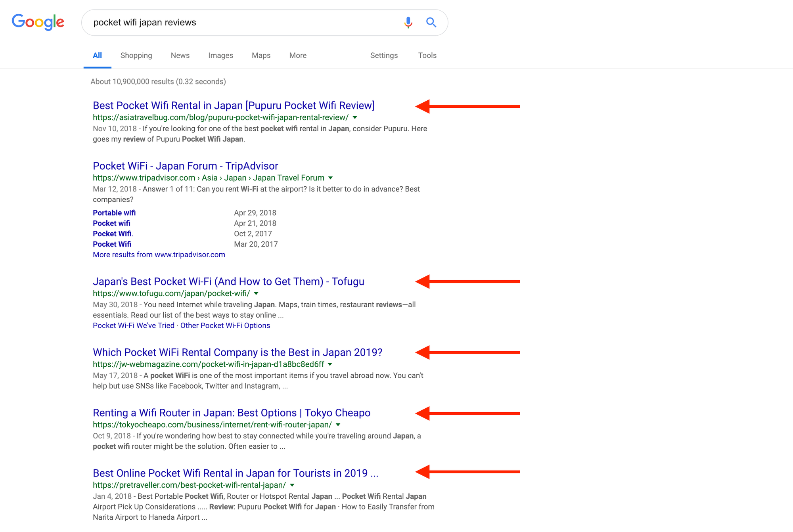Open TripAdvisor Japan Forum result
Screen dimensions: 793x532
(186, 166)
